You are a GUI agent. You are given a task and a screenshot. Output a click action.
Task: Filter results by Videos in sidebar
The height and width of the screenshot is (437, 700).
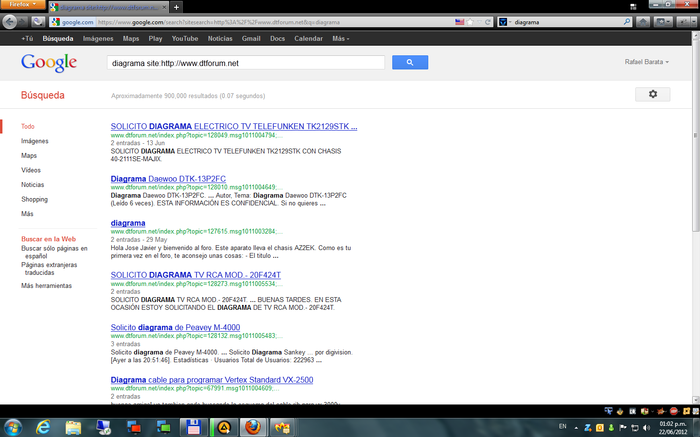tap(31, 170)
